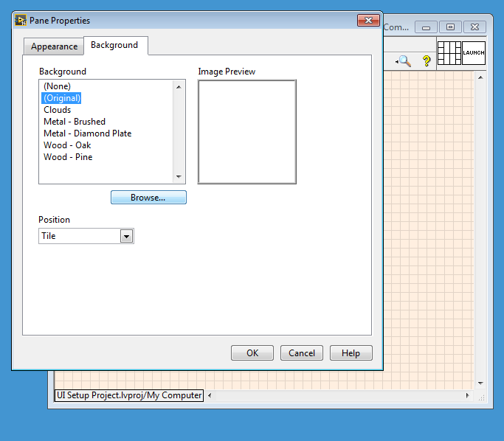Click the resize grip of VI window
The width and height of the screenshot is (504, 441).
point(481,397)
